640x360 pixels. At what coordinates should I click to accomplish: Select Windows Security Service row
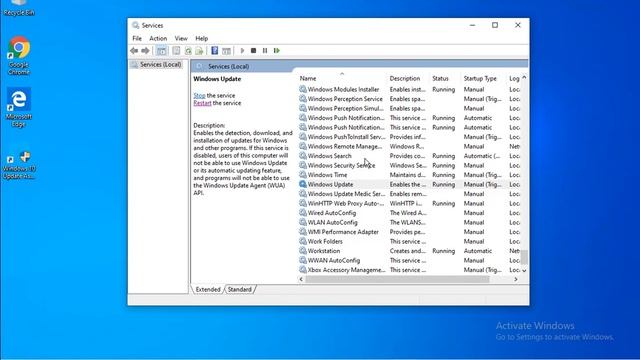point(409,165)
